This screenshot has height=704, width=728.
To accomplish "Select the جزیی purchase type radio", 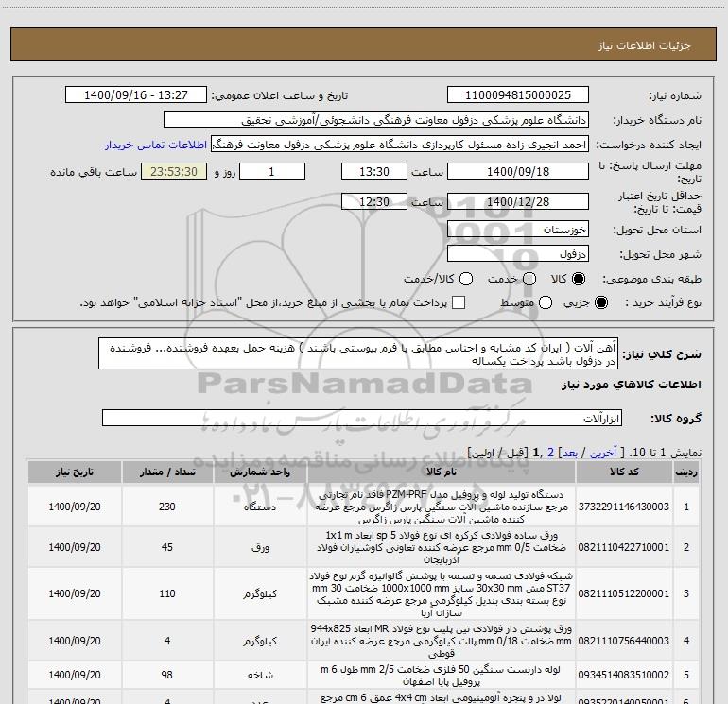I will coord(601,302).
